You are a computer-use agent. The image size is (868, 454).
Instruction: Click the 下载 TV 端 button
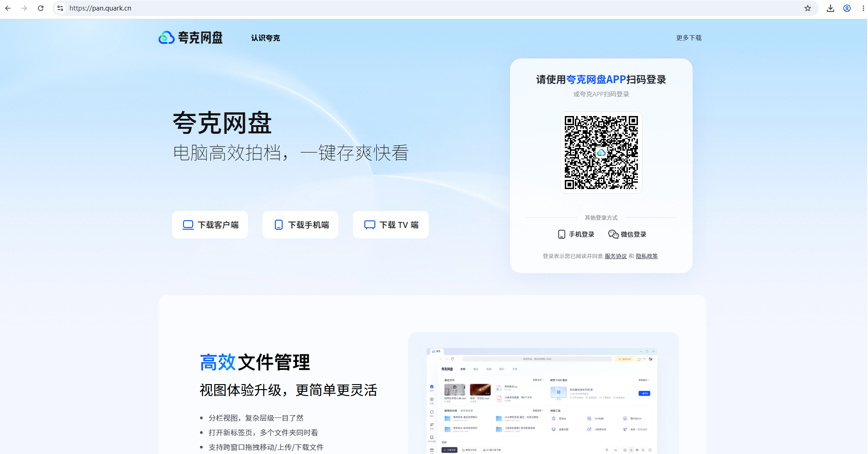coord(391,225)
